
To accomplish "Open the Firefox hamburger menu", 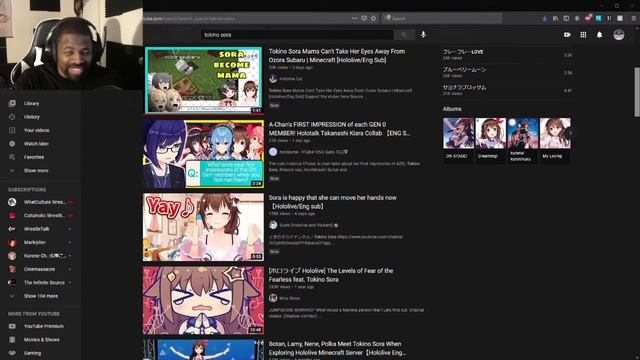I will coord(633,18).
